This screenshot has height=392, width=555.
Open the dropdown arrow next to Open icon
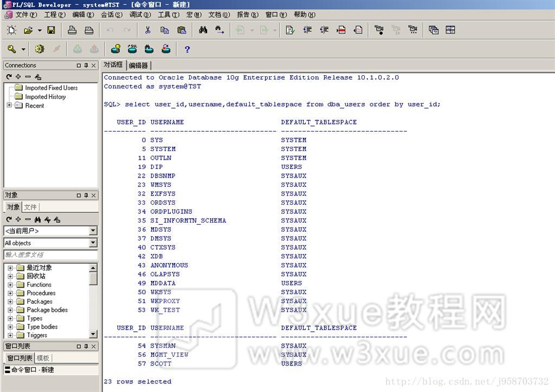point(40,30)
